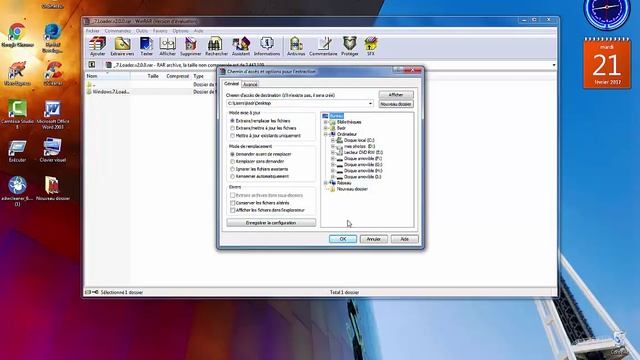Open the Options menu
The width and height of the screenshot is (640, 360).
(180, 31)
